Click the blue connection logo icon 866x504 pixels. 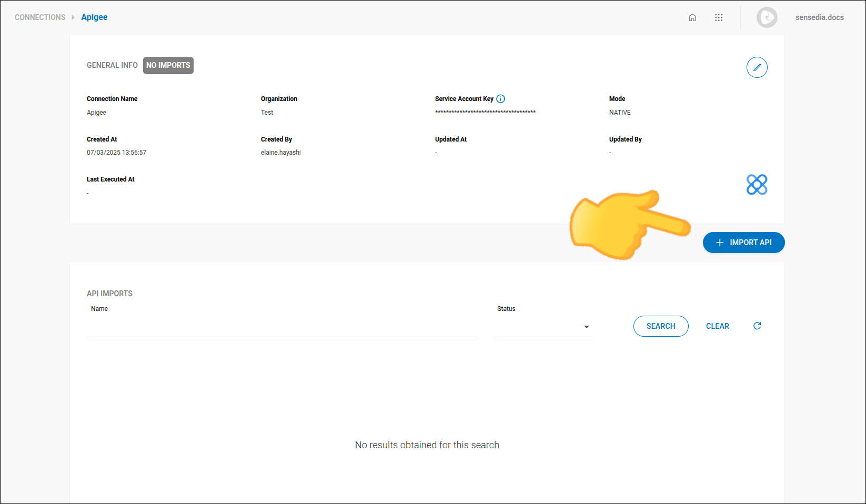click(757, 185)
